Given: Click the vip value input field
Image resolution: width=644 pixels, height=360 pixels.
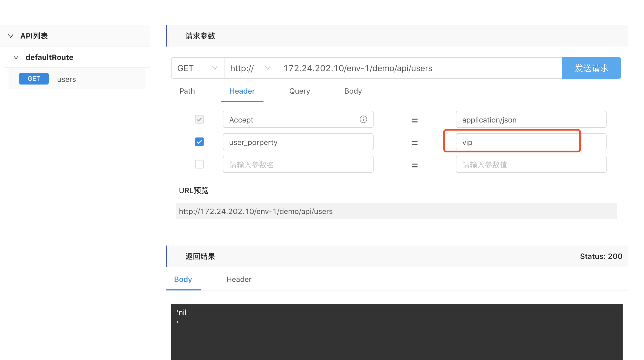Looking at the screenshot, I should point(530,142).
